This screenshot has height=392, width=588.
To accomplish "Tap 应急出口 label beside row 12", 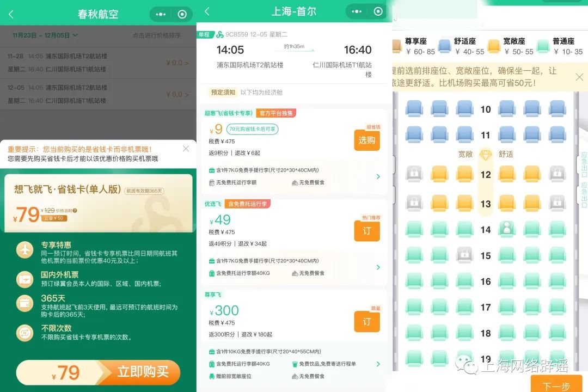I will (584, 164).
